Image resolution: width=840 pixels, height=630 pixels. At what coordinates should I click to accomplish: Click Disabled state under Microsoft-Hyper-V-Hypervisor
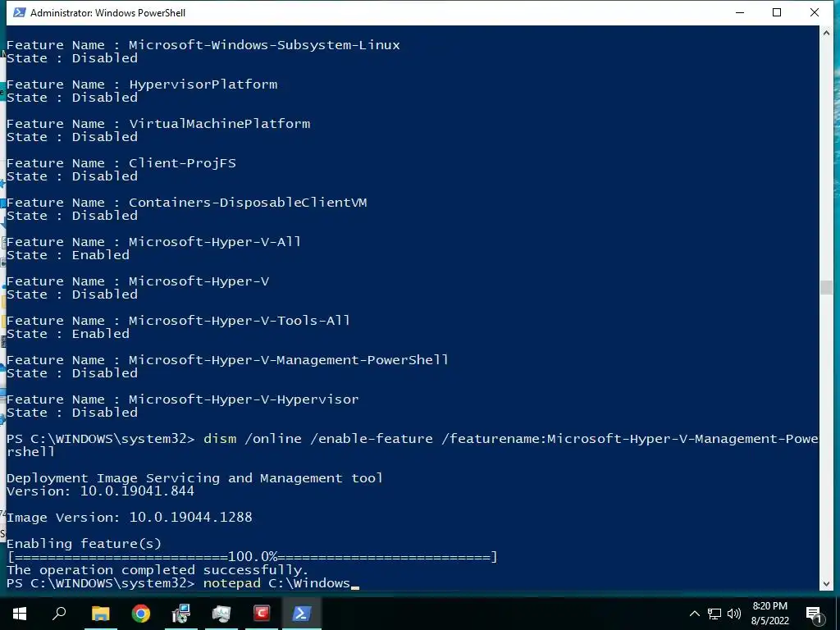pos(105,413)
